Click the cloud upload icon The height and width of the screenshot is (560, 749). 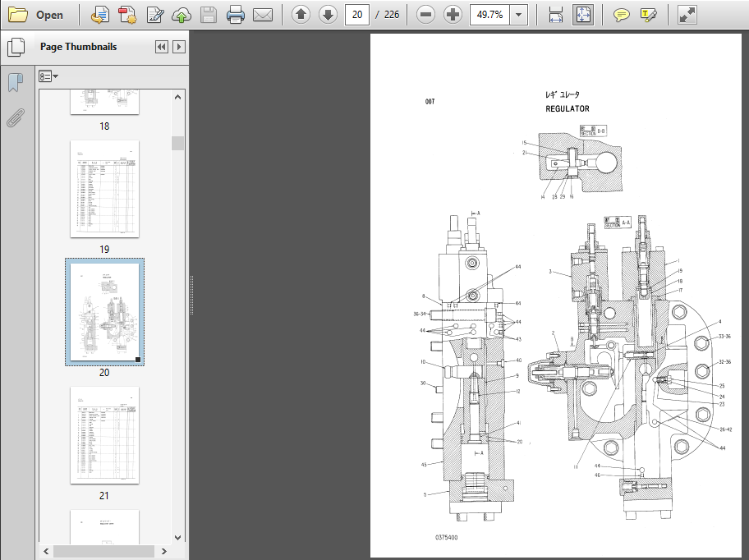tap(182, 15)
